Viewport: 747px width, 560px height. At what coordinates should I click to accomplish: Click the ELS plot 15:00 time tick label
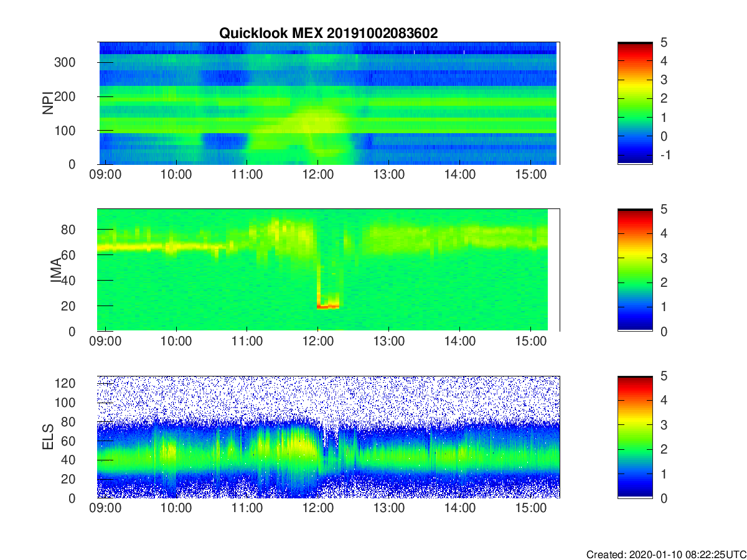tap(530, 507)
